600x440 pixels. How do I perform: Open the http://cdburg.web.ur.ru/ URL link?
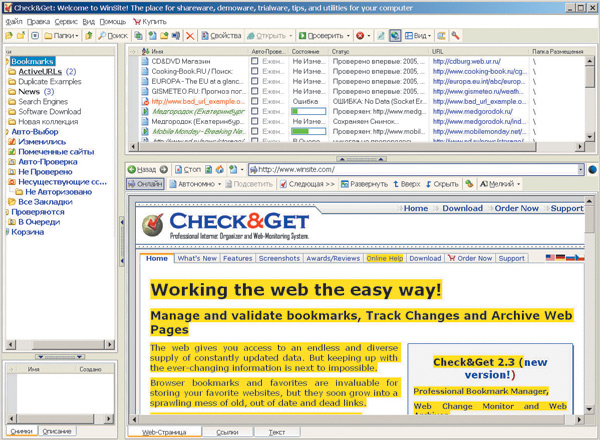[x=466, y=61]
